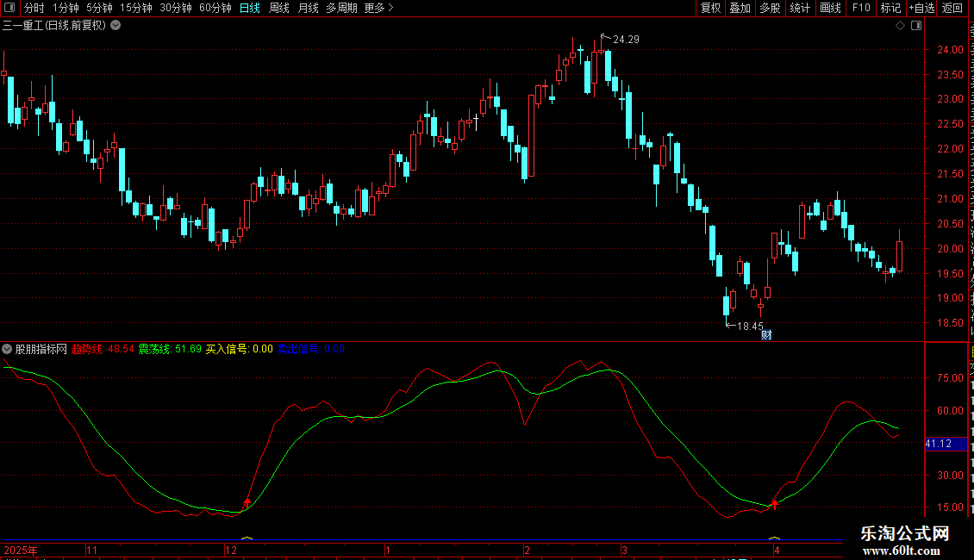
Task: Open F10 company information
Action: [x=861, y=8]
